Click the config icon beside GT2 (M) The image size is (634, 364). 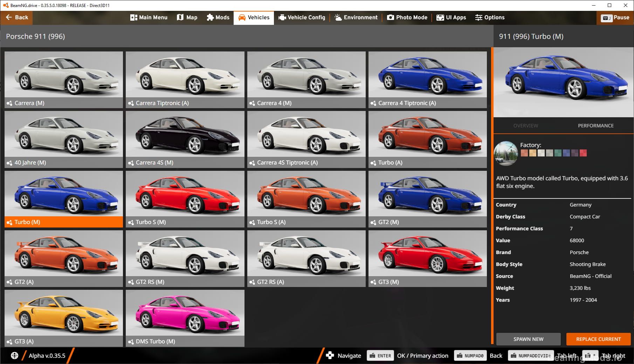373,222
